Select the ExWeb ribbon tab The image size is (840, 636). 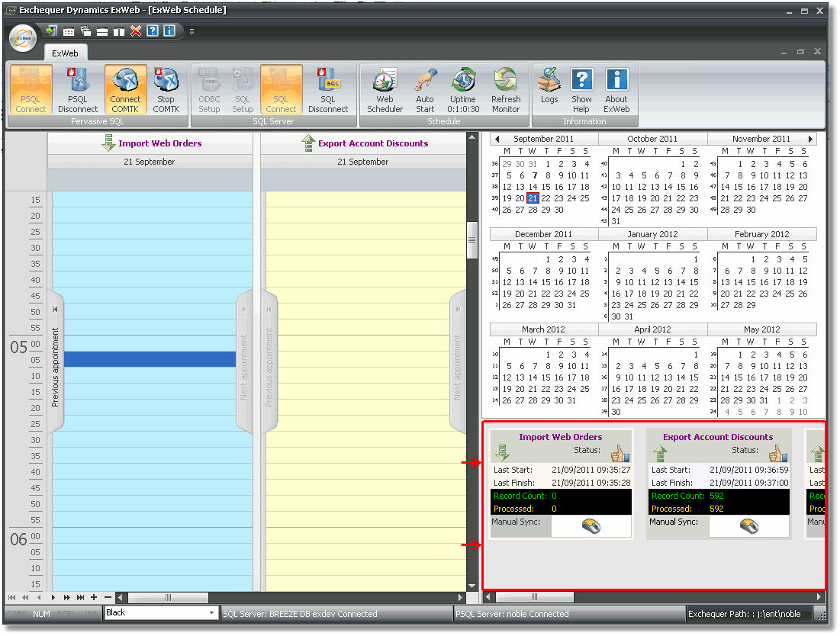pos(65,53)
